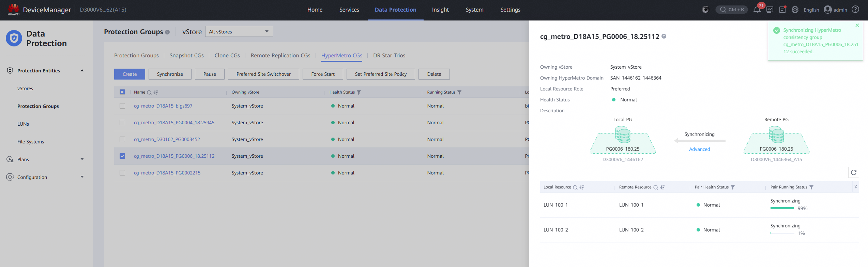Search Local Resource column magnifier icon

click(575, 187)
